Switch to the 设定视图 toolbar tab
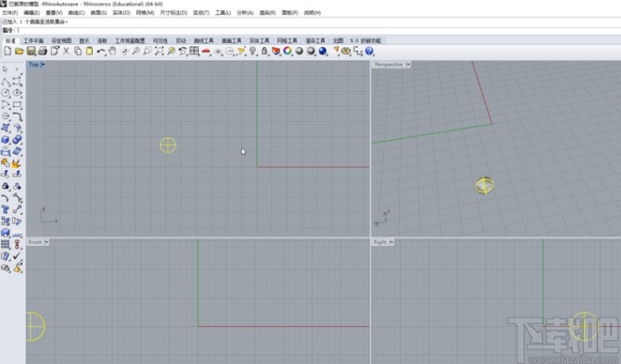This screenshot has width=621, height=364. (x=62, y=40)
